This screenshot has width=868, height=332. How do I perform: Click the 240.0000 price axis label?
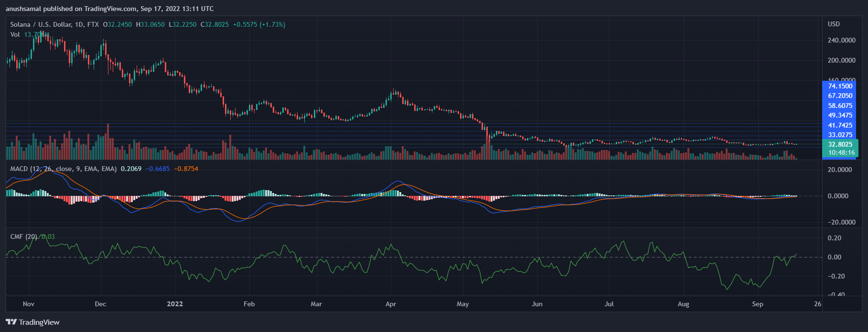click(841, 40)
